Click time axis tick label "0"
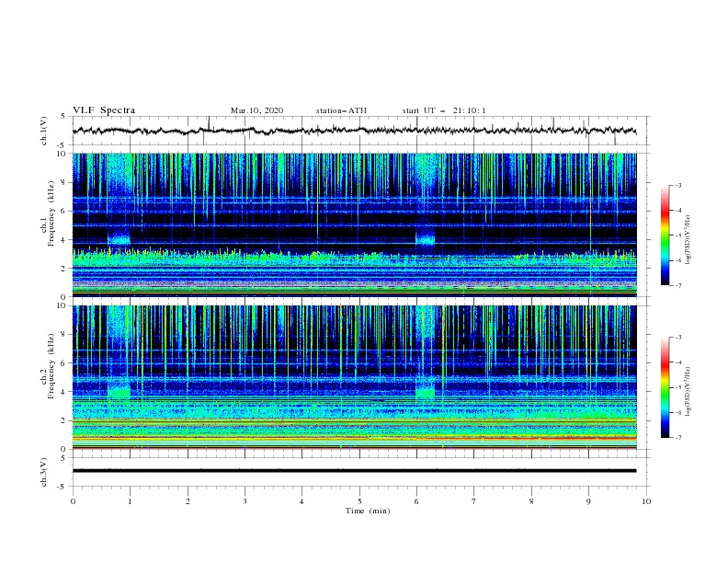Image resolution: width=728 pixels, height=563 pixels. (x=73, y=501)
